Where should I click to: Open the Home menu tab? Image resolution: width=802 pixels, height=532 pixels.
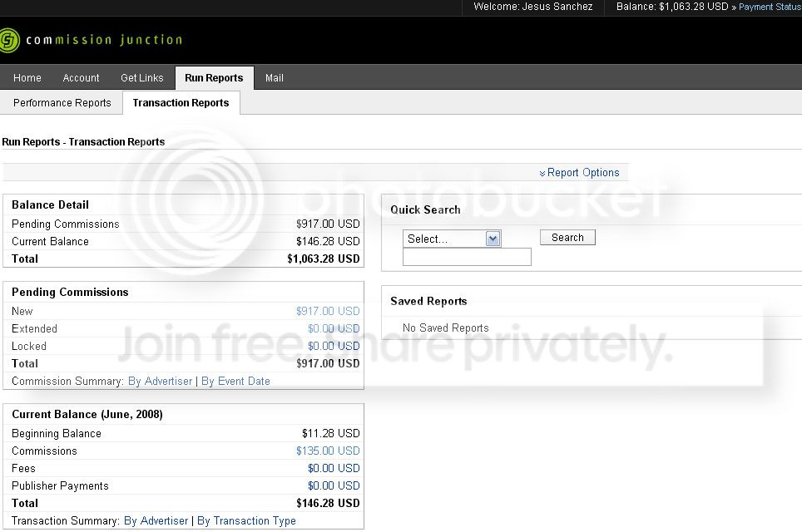coord(27,77)
